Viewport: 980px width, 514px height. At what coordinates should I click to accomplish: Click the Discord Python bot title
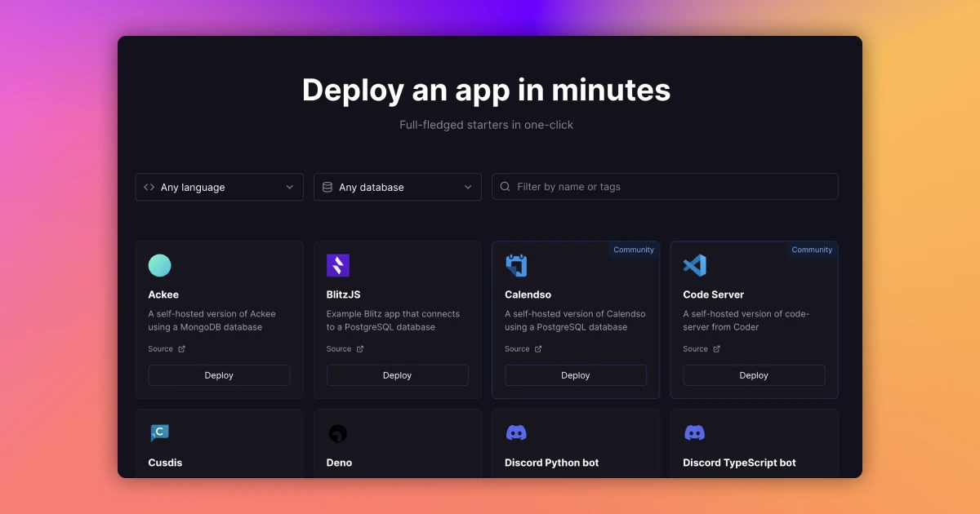tap(552, 463)
